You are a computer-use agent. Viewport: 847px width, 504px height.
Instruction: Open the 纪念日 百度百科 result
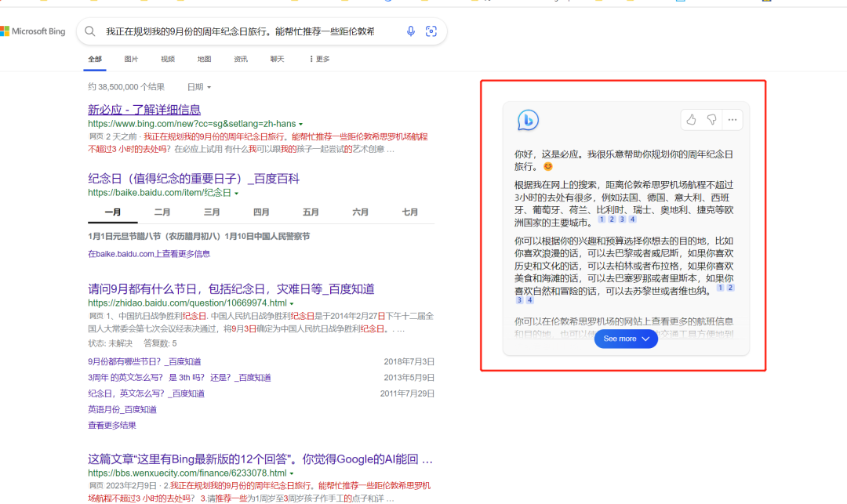[x=194, y=179]
